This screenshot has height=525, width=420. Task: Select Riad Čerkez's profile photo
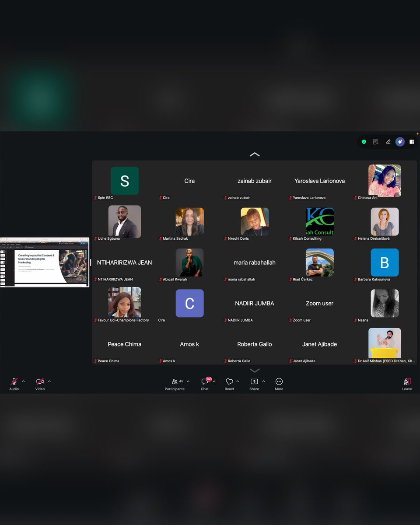[x=320, y=262]
